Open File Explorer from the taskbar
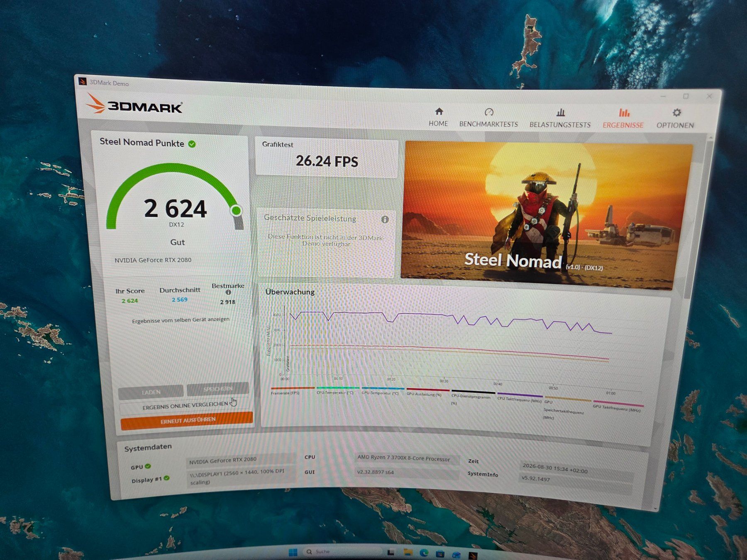This screenshot has height=560, width=747. coord(408,553)
